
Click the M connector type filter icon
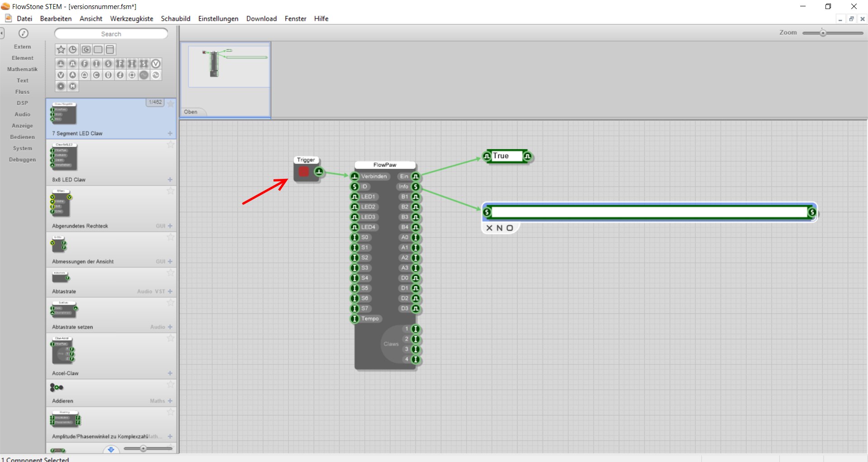pyautogui.click(x=72, y=86)
